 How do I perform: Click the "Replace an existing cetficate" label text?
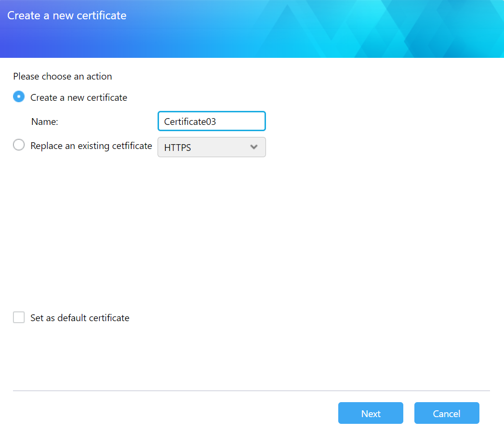coord(91,146)
